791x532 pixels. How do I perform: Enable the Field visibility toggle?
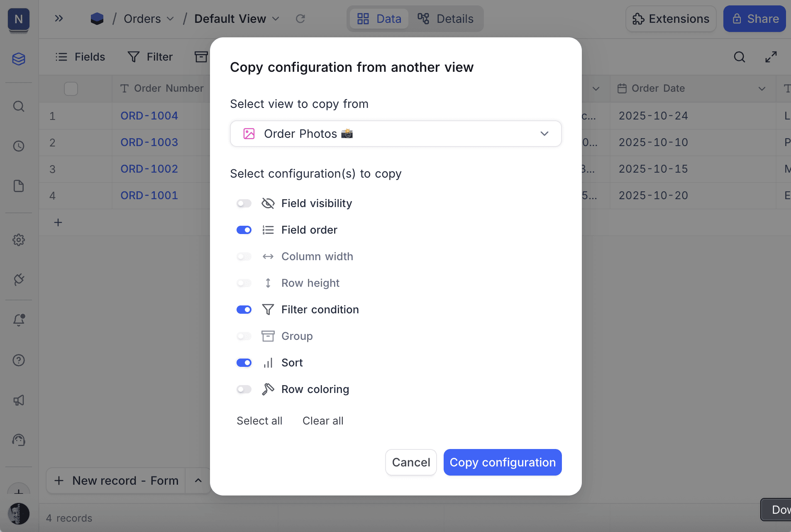(x=244, y=203)
